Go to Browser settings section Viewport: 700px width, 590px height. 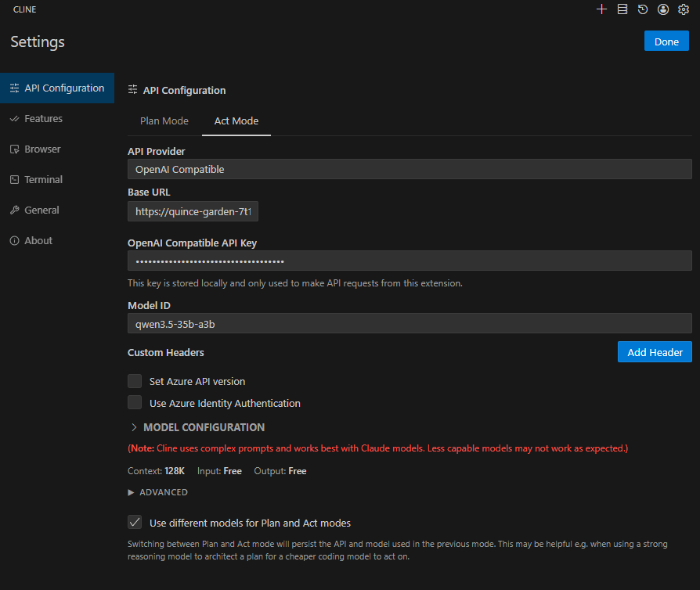click(57, 149)
